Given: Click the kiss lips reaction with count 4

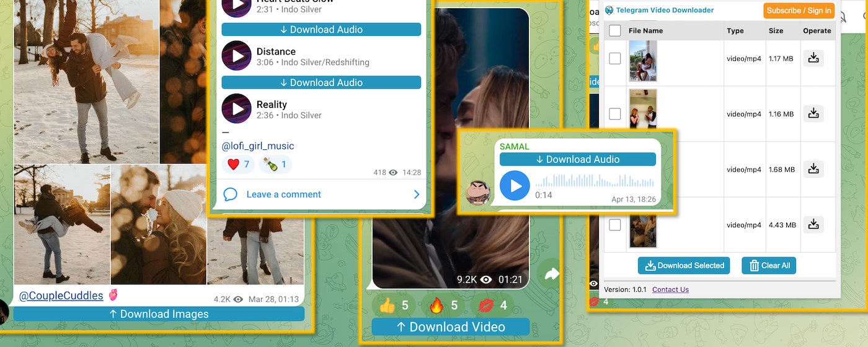Looking at the screenshot, I should click(x=493, y=305).
